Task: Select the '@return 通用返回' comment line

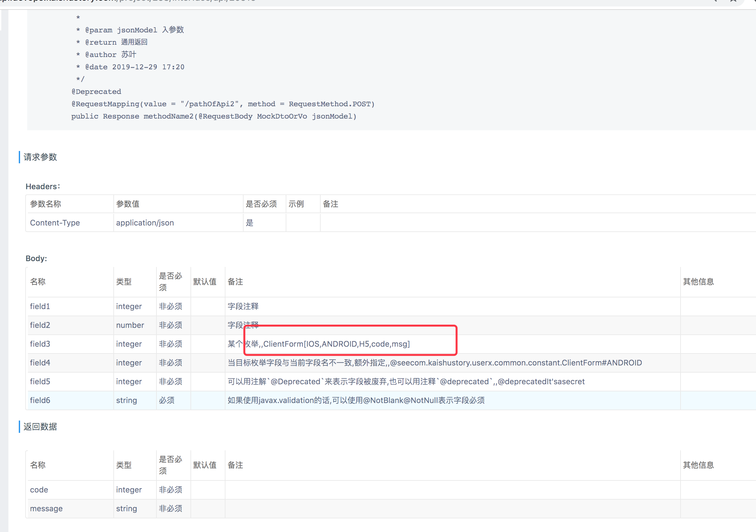Action: 112,42
